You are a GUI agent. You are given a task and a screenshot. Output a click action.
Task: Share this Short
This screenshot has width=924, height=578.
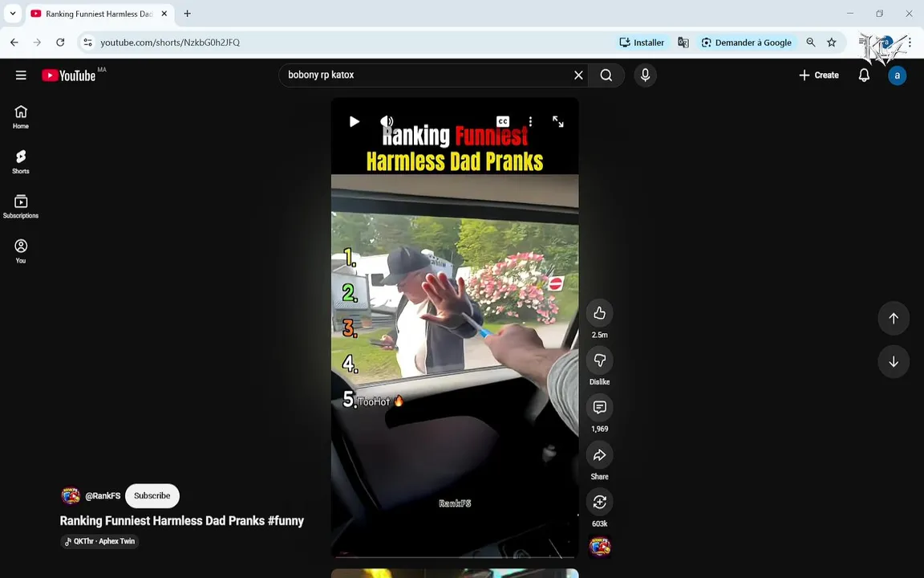tap(599, 454)
